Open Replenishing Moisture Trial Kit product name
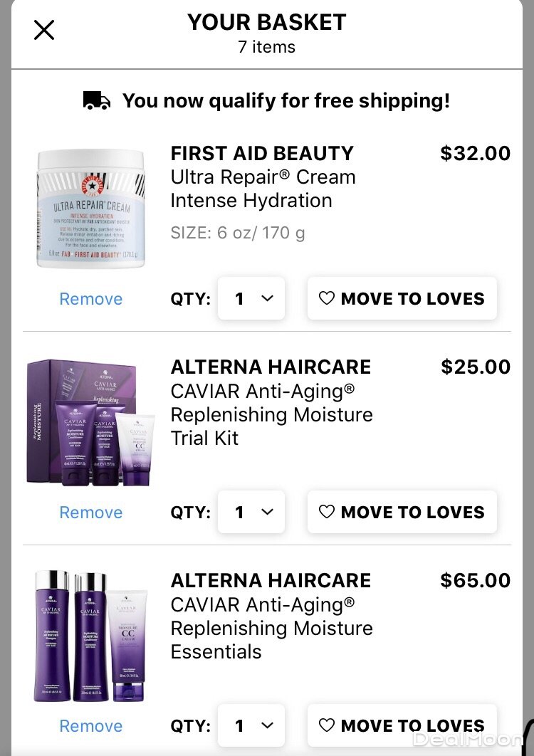 click(x=271, y=414)
